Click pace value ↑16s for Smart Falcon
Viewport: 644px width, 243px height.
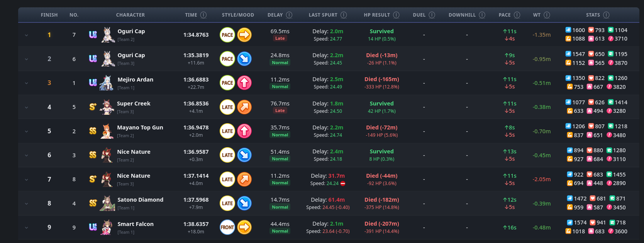(x=509, y=228)
